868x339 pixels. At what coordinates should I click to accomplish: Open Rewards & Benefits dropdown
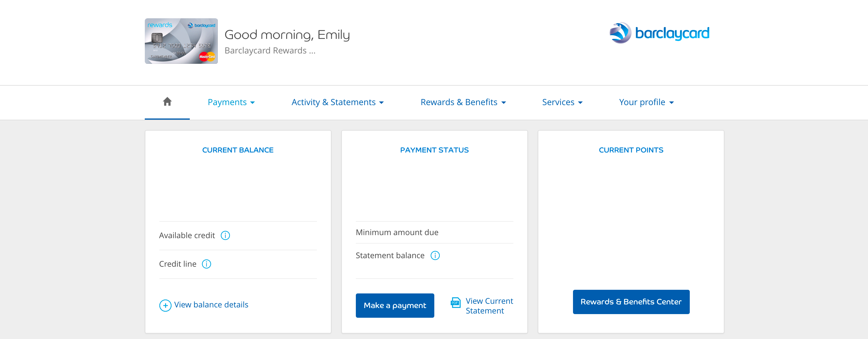pyautogui.click(x=463, y=102)
